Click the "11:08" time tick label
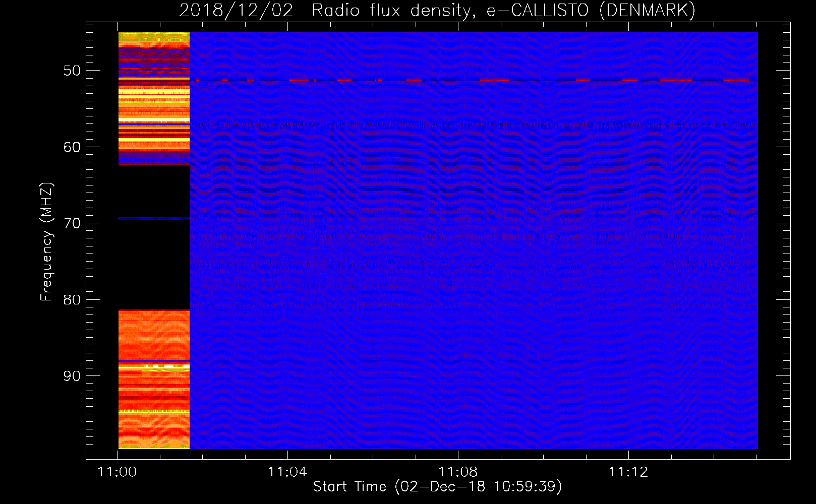This screenshot has width=816, height=504. (458, 472)
